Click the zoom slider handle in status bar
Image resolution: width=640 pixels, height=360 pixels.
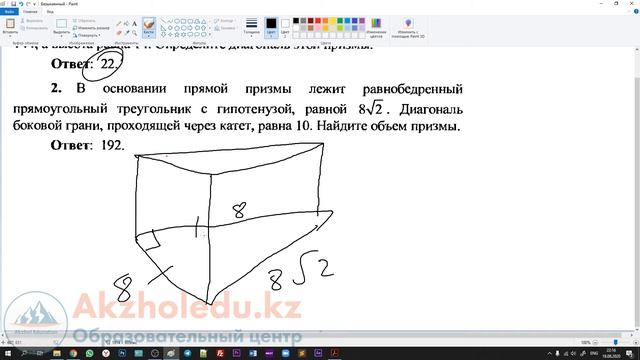pyautogui.click(x=616, y=342)
